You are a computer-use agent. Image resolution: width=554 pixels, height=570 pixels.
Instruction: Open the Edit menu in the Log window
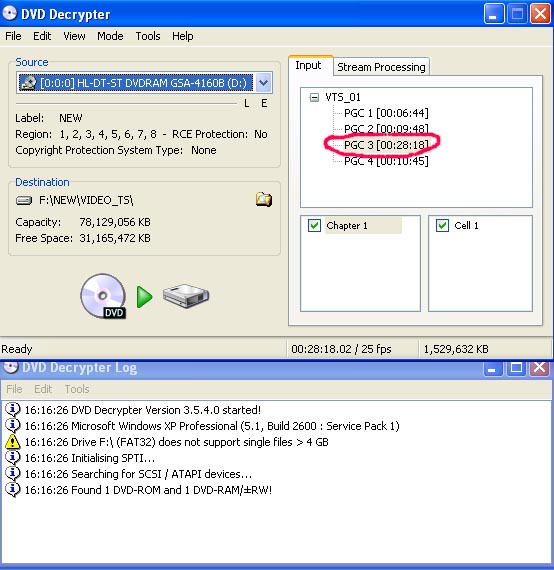pyautogui.click(x=43, y=389)
